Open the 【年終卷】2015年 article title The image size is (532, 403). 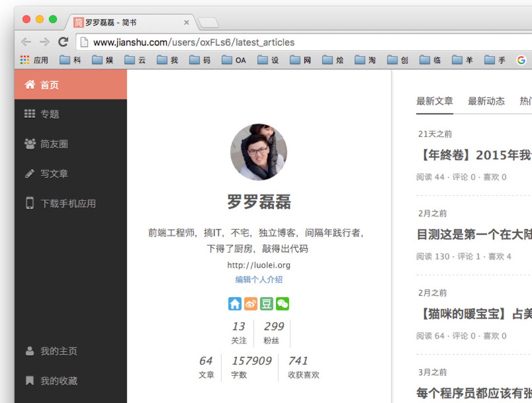pyautogui.click(x=475, y=155)
